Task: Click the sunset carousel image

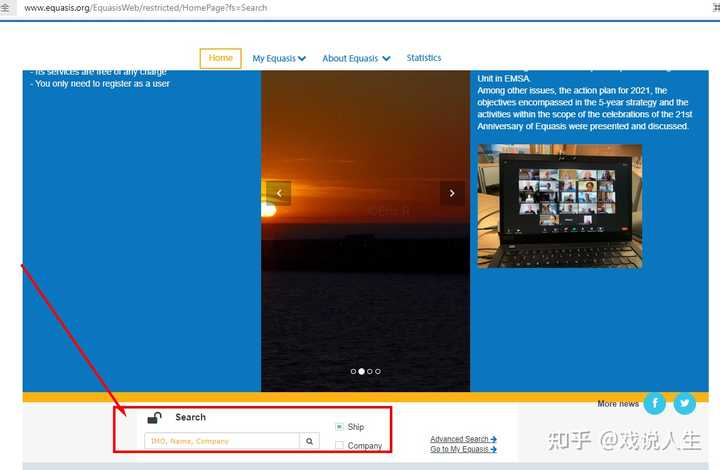Action: click(x=366, y=231)
